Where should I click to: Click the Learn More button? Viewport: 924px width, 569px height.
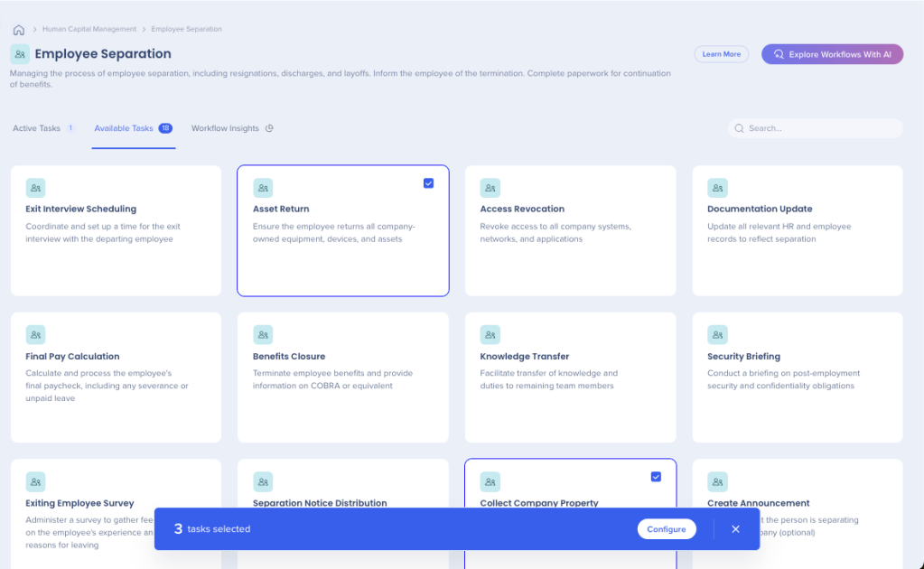[x=721, y=54]
